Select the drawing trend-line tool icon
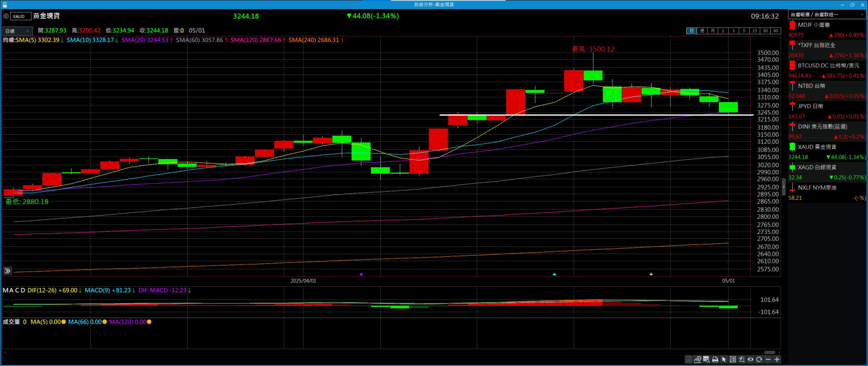Screen dimensions: 868x366 click(x=697, y=359)
